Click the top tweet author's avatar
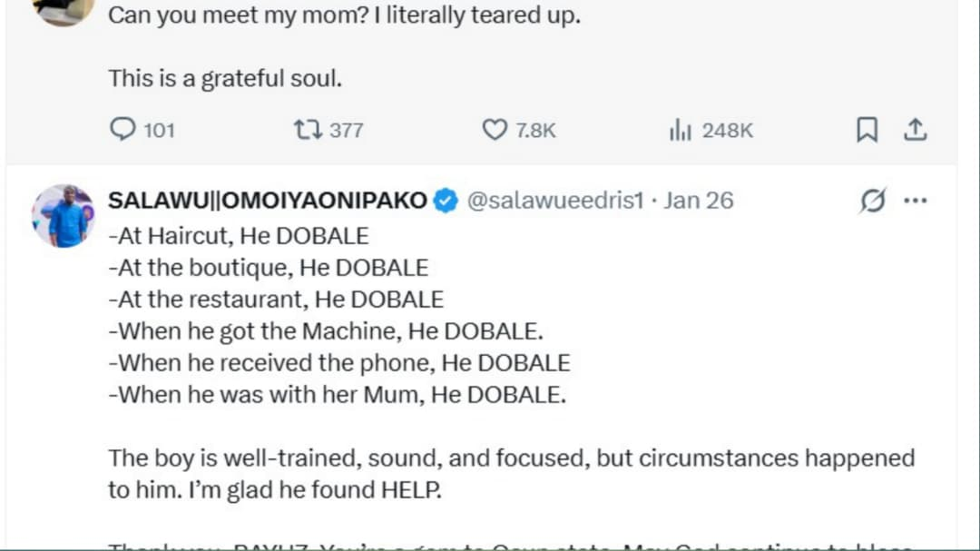 [64, 11]
